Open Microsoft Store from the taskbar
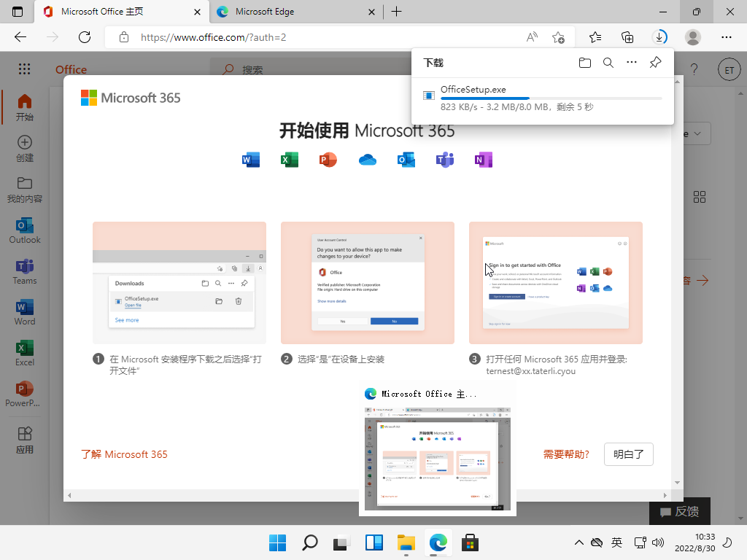 click(x=470, y=542)
